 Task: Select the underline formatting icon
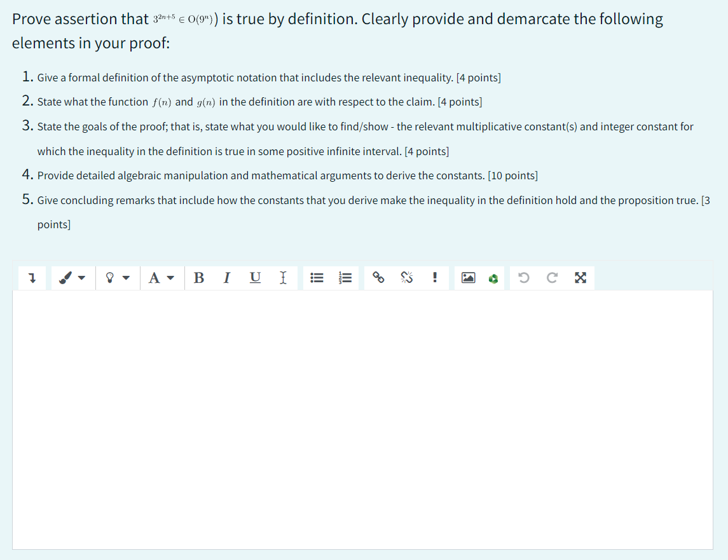[254, 278]
